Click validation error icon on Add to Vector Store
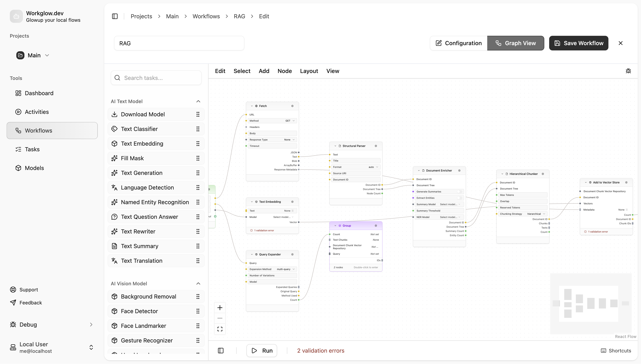641x364 pixels. click(x=585, y=232)
